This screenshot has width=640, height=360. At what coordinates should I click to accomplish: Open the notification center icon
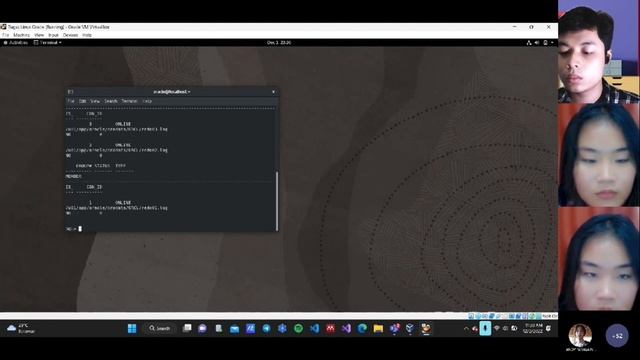point(549,328)
